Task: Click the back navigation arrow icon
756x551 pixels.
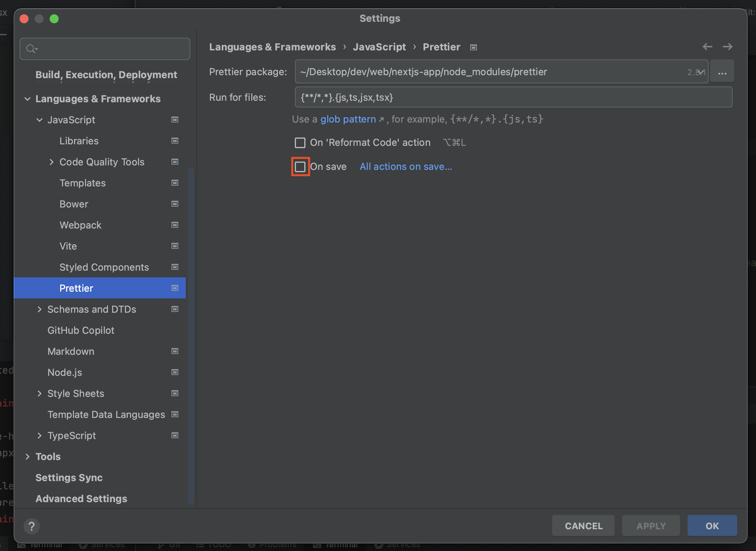Action: [x=707, y=47]
